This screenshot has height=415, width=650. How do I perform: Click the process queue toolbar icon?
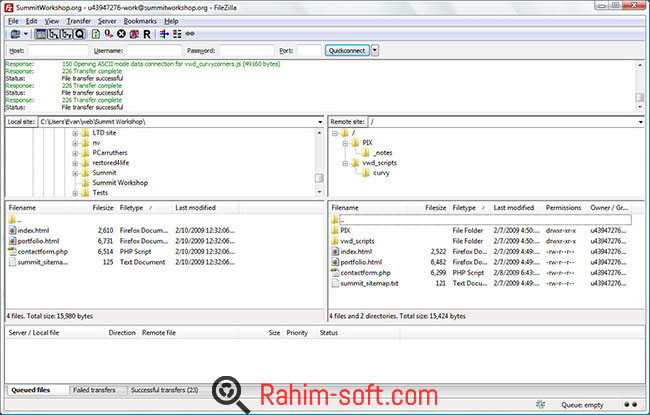[x=109, y=34]
